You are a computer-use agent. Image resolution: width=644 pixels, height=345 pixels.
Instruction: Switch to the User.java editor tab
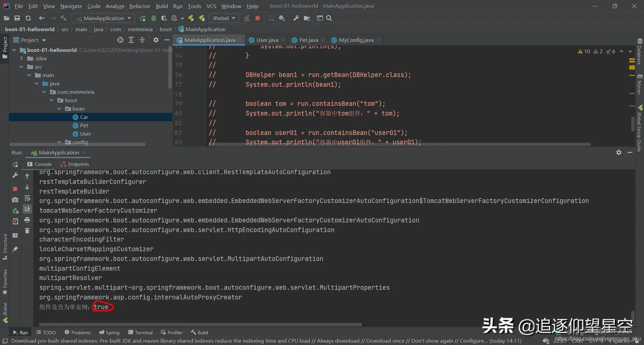tap(267, 40)
